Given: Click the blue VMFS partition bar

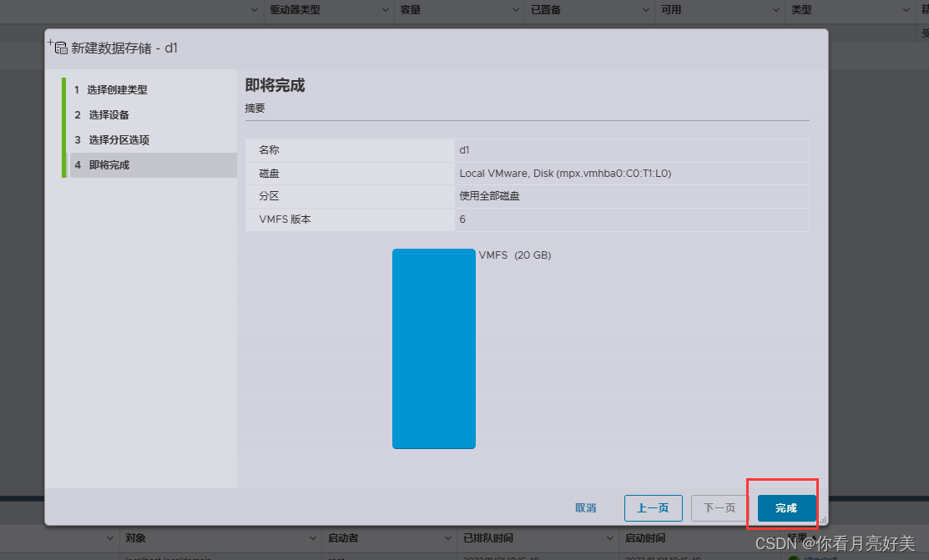Looking at the screenshot, I should pyautogui.click(x=434, y=349).
